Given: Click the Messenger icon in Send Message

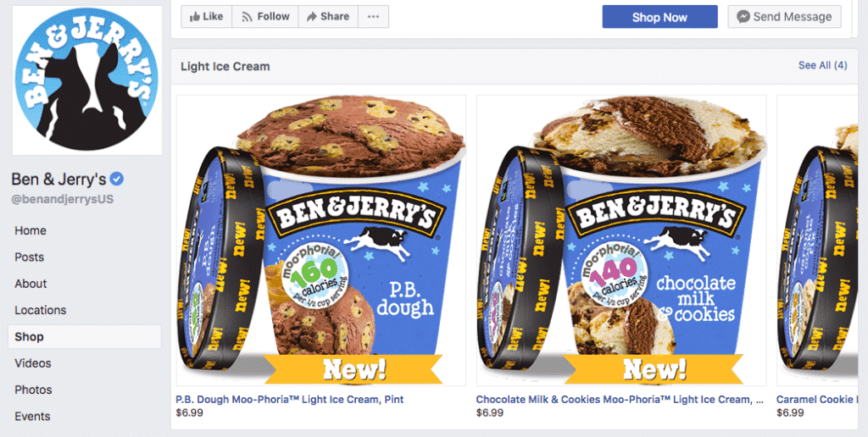Looking at the screenshot, I should tap(743, 17).
